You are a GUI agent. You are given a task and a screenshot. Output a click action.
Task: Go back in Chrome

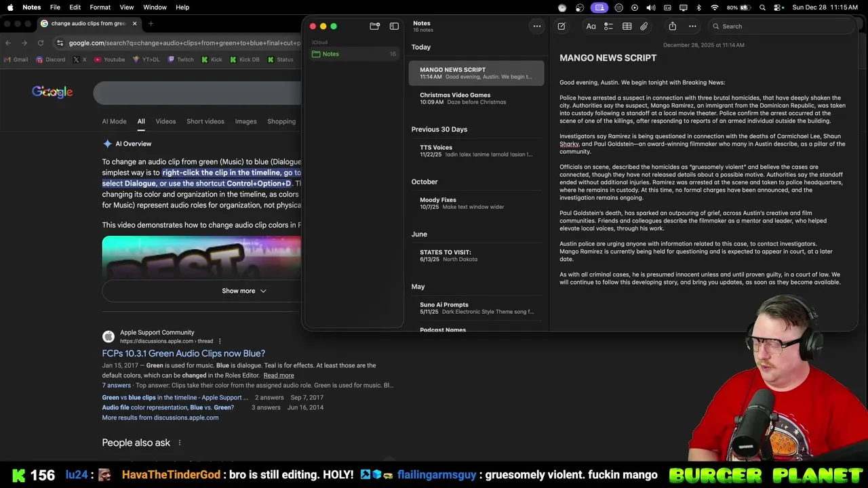(8, 43)
